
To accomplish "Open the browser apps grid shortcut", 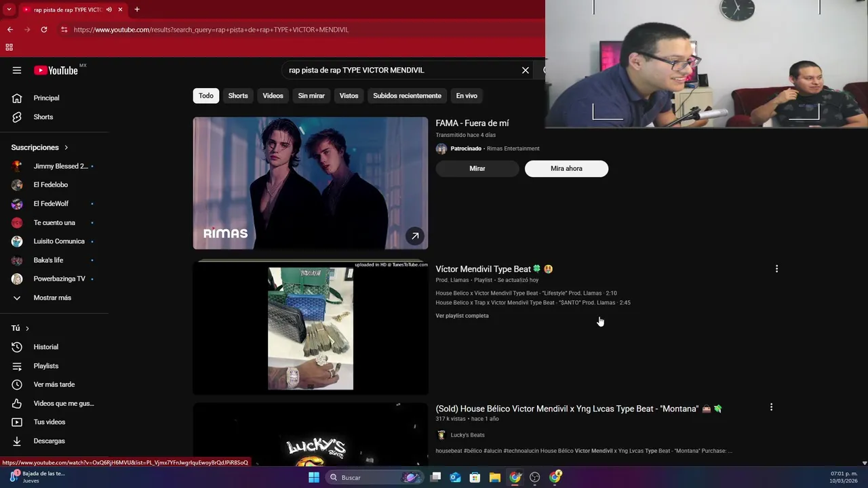I will coord(9,47).
